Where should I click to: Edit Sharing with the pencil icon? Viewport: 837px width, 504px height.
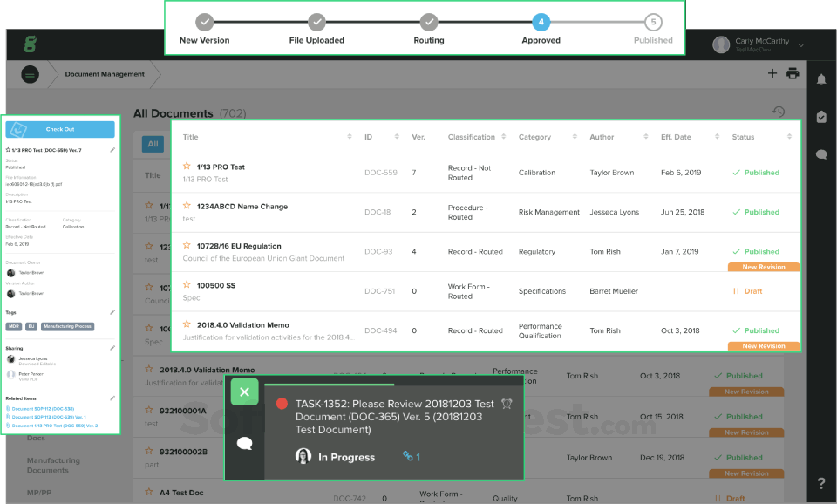112,348
